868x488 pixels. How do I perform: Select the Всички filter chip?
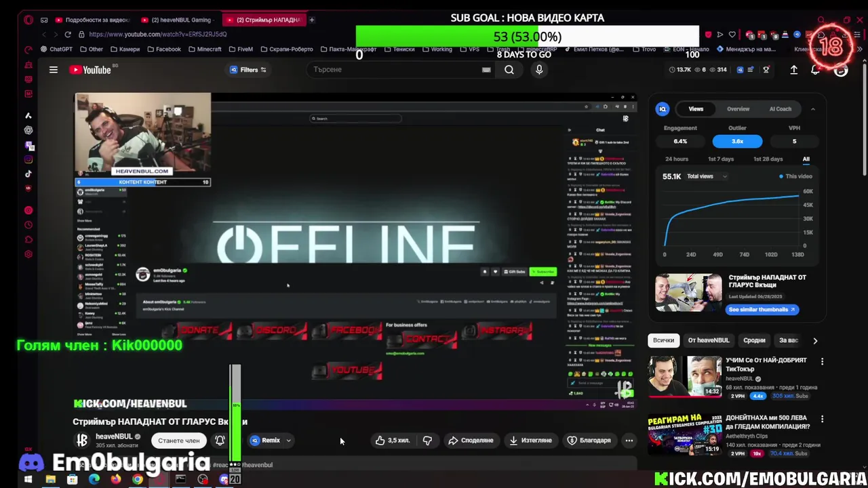tap(663, 340)
